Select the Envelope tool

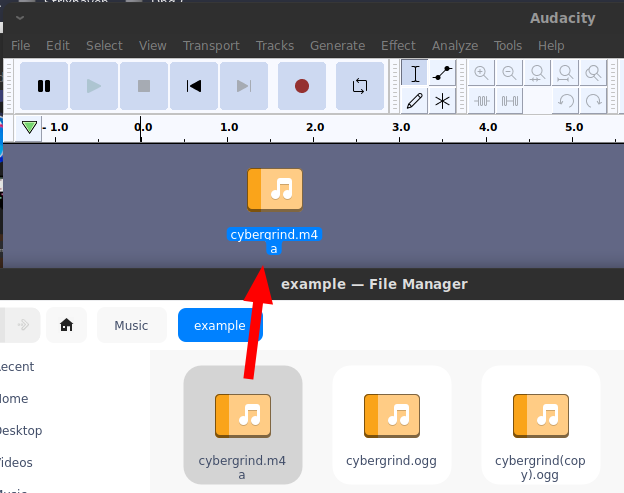coord(442,73)
